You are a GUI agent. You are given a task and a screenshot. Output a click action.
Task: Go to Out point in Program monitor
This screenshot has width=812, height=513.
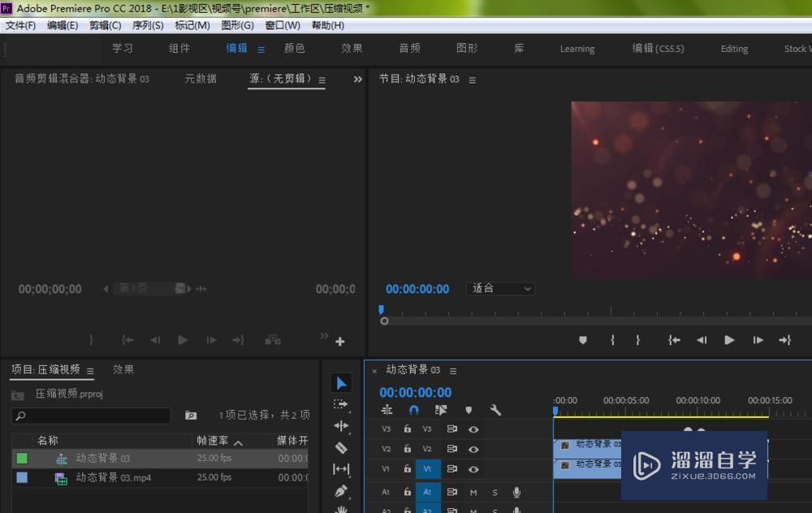coord(785,340)
